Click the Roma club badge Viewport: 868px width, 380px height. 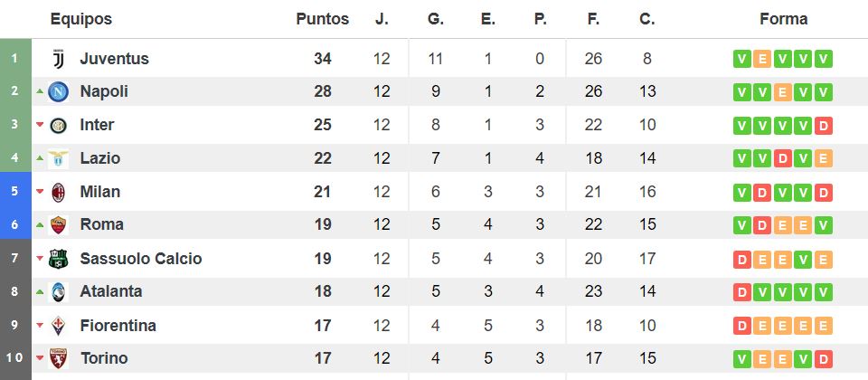click(58, 225)
